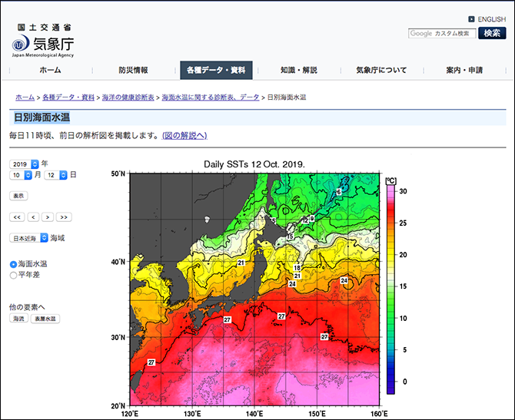The image size is (515, 420).
Task: Click the 国土交通省 text
Action: click(x=44, y=28)
